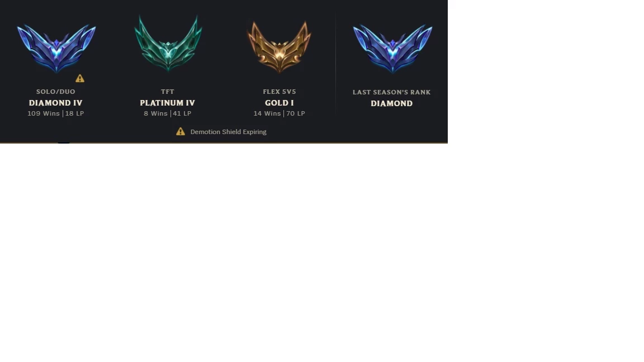Click the TFT Platinum rank emblem
Image resolution: width=644 pixels, height=362 pixels.
(x=168, y=43)
